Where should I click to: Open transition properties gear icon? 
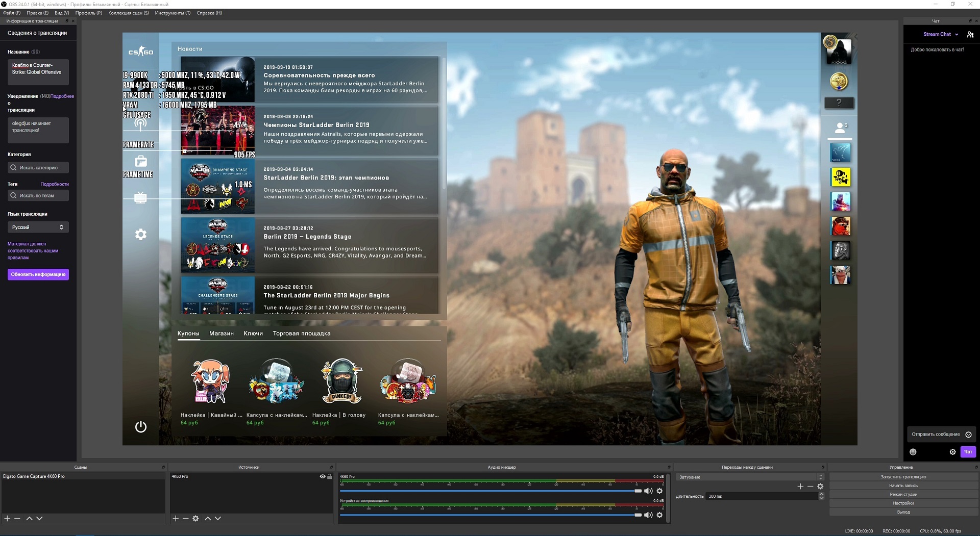coord(820,487)
